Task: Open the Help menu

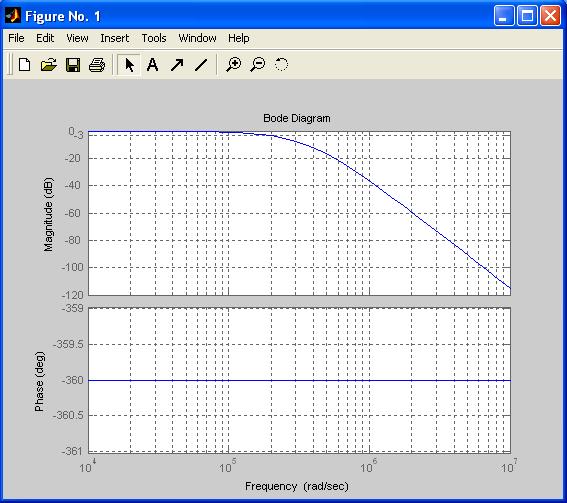Action: coord(238,38)
